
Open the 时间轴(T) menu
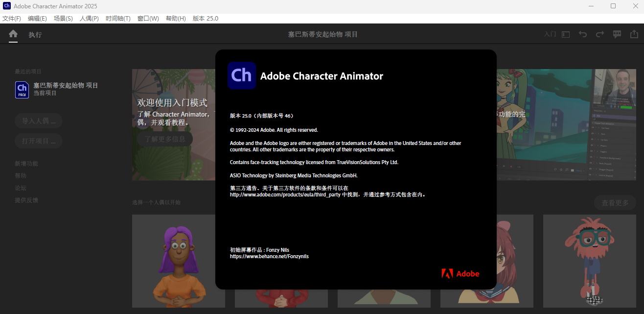[118, 19]
